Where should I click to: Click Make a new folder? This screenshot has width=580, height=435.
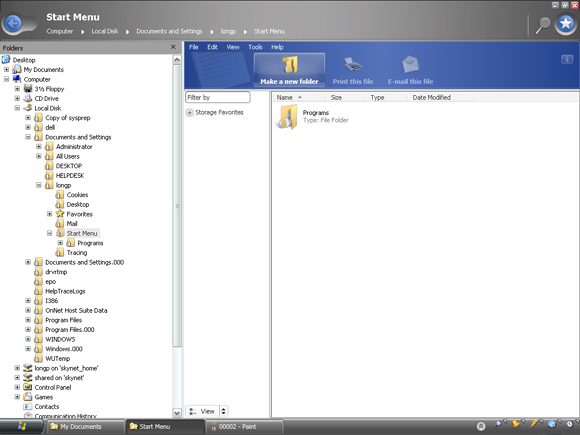click(x=289, y=70)
